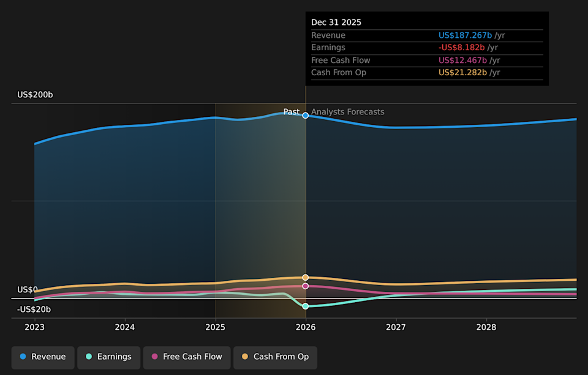Toggle the Cash From Op legend button
The height and width of the screenshot is (375, 588).
point(275,357)
